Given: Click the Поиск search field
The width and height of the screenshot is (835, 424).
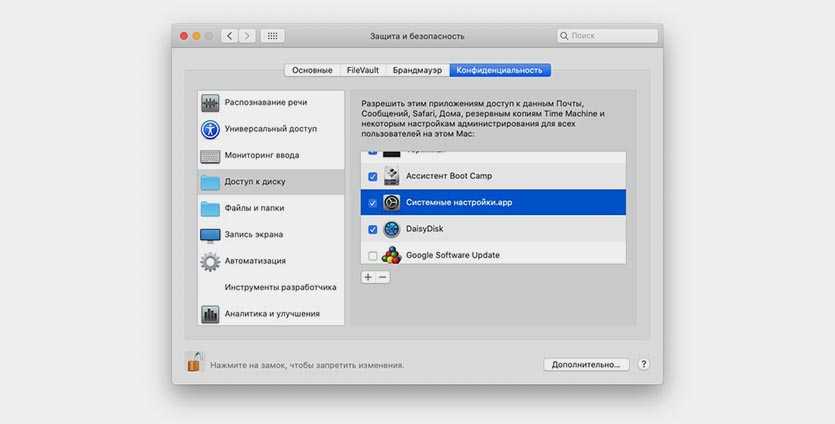Looking at the screenshot, I should tap(608, 36).
